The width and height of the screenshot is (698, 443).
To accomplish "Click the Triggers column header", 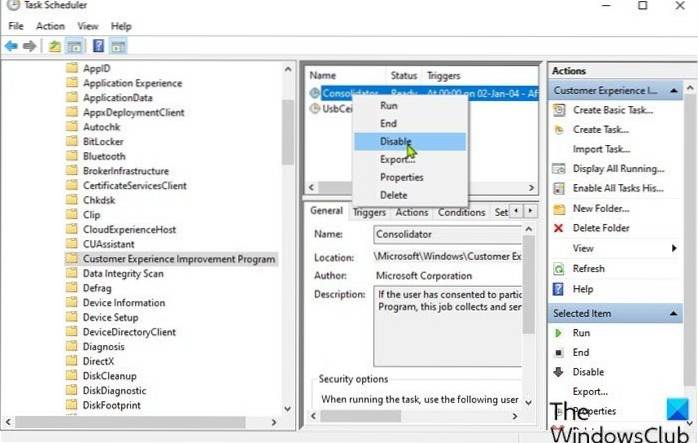I will [x=480, y=76].
